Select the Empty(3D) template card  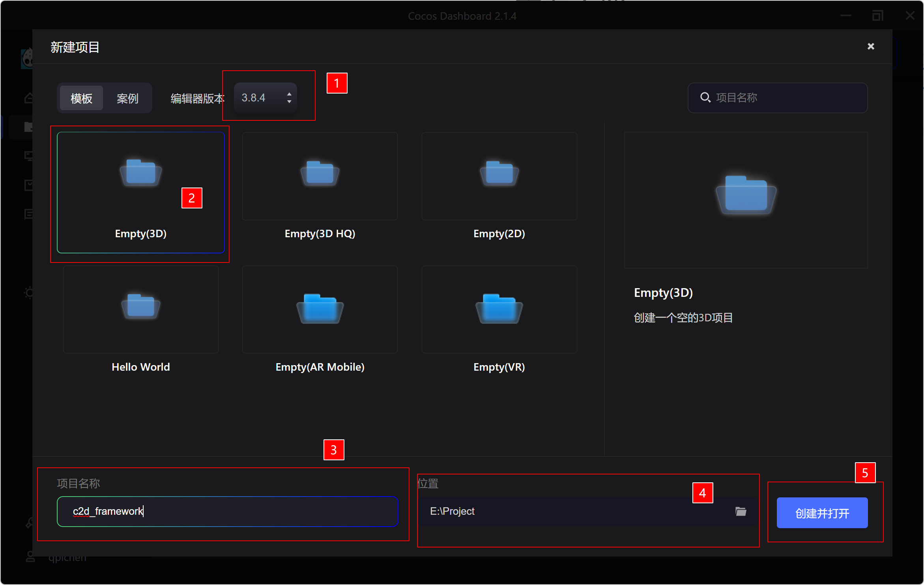[141, 192]
